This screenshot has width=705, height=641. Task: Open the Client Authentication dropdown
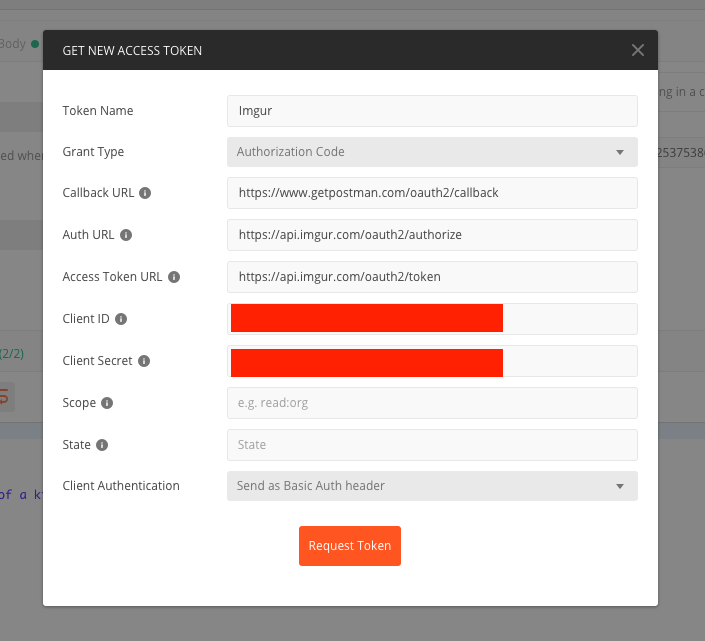pyautogui.click(x=432, y=486)
